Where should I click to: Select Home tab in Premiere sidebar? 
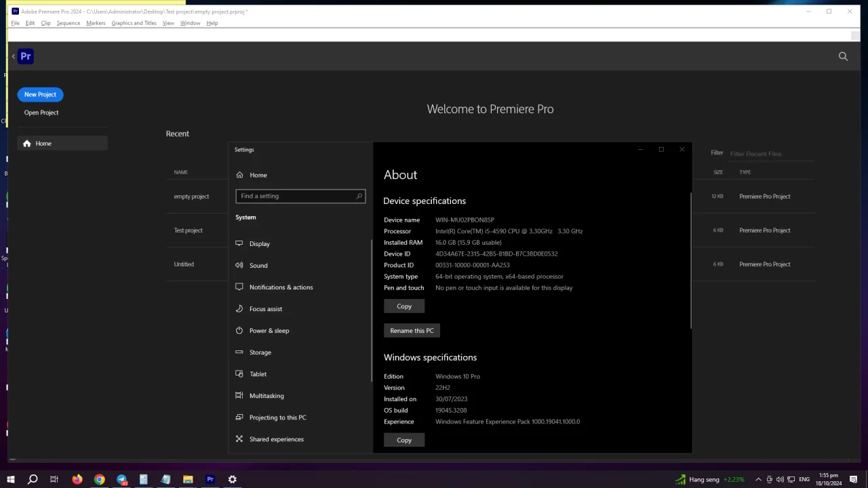click(x=62, y=144)
